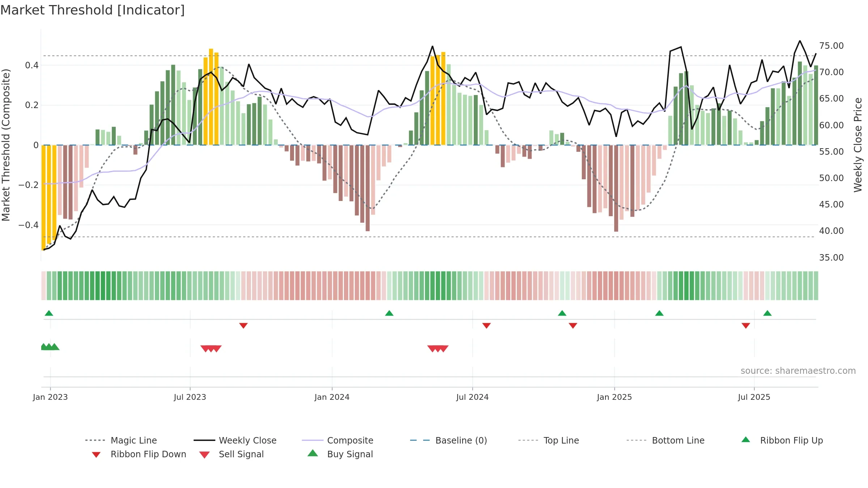Viewport: 868px width, 488px height.
Task: Toggle the Composite legend entry
Action: [337, 440]
